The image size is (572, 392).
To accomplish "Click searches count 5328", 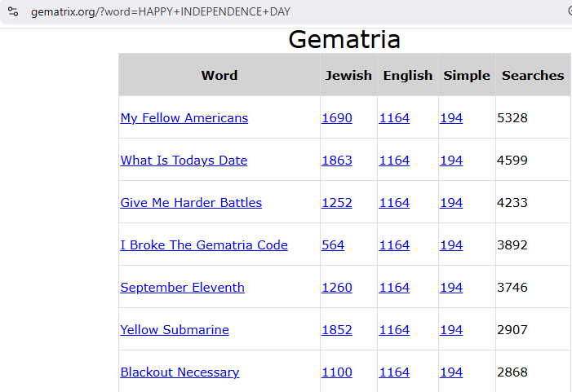I will tap(512, 118).
